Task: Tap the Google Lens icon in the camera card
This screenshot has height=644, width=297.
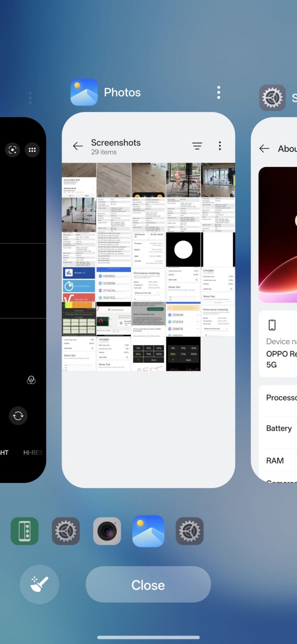Action: coord(12,150)
